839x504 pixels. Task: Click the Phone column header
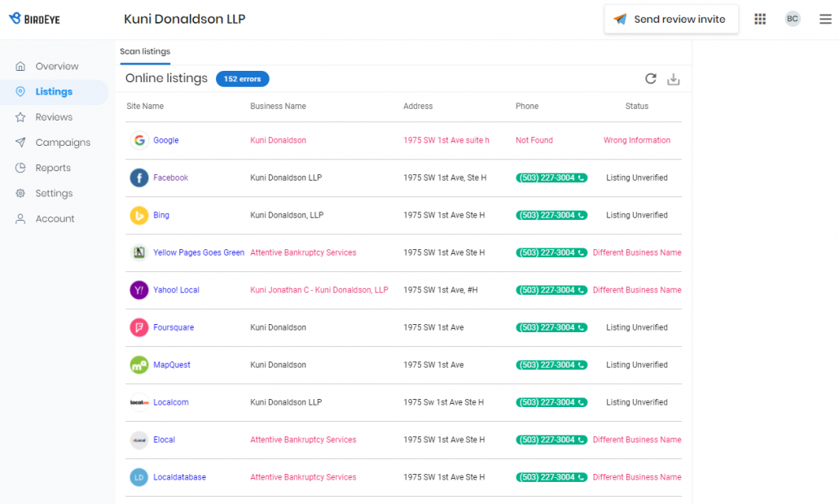click(x=527, y=106)
